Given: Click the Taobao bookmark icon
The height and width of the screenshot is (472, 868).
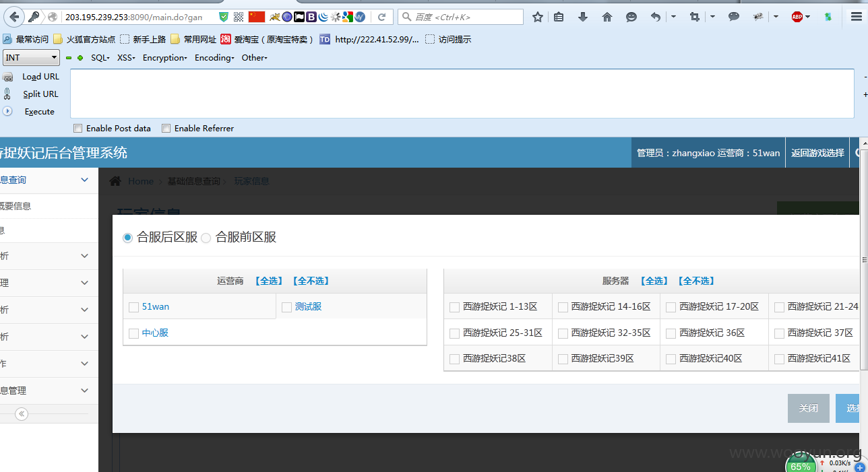Looking at the screenshot, I should [226, 40].
